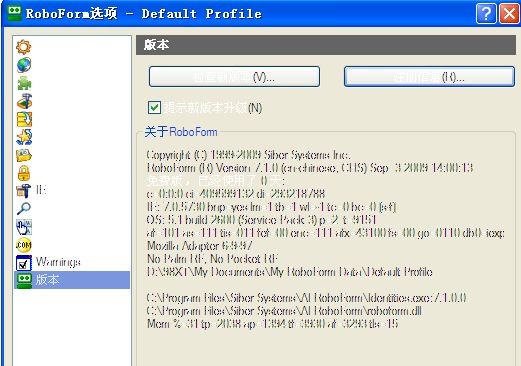Select the yellow .COM circle icon

tap(24, 245)
